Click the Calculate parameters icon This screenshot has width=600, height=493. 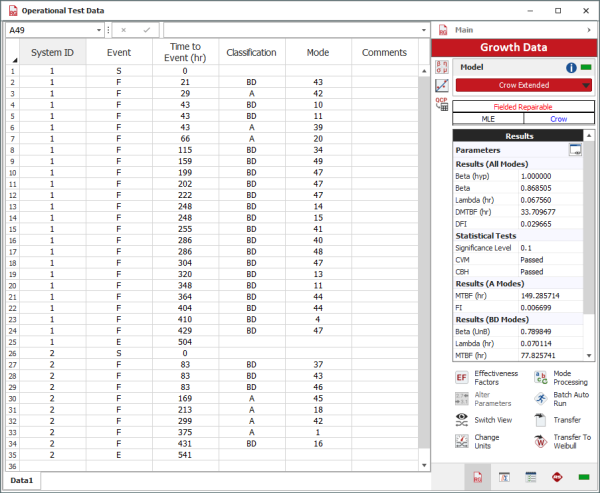click(442, 67)
